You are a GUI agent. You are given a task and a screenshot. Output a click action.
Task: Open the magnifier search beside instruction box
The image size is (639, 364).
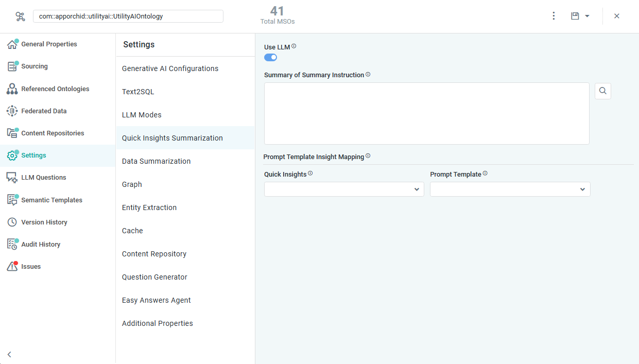603,91
